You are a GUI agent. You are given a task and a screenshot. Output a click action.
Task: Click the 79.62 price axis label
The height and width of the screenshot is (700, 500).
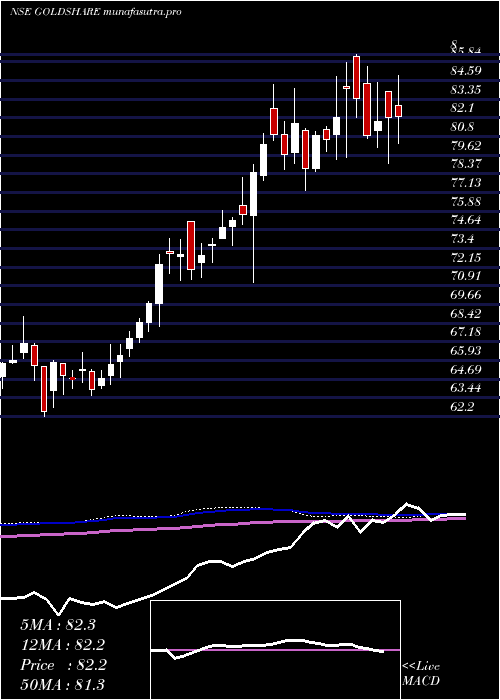point(466,146)
